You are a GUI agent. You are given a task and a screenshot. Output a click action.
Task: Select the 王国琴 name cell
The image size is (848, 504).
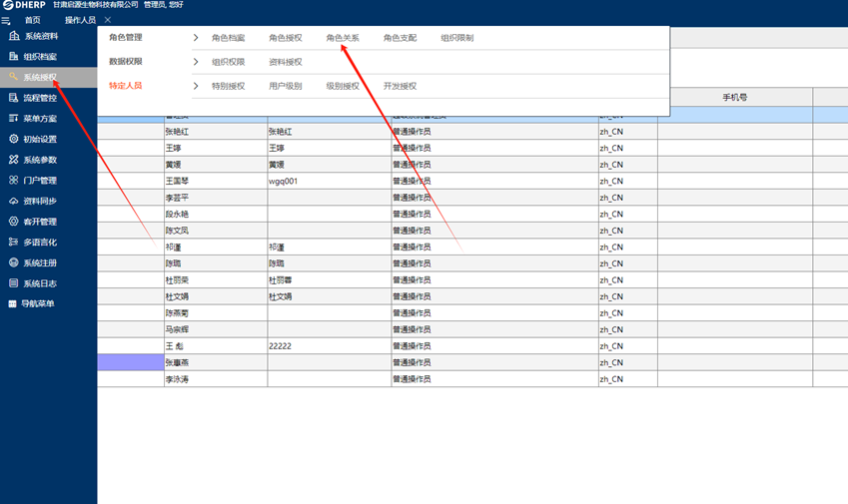(215, 181)
